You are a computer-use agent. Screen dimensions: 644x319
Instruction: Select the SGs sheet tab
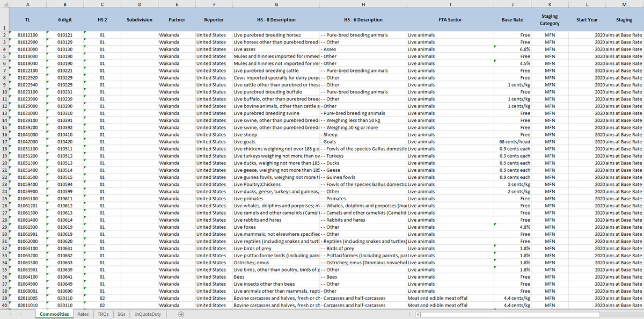click(x=121, y=314)
